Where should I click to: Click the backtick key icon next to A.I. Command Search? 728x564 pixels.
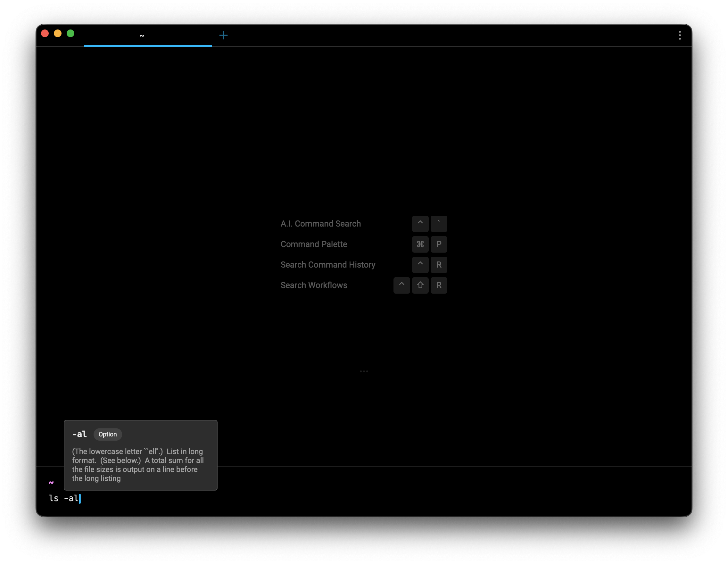[x=439, y=224]
